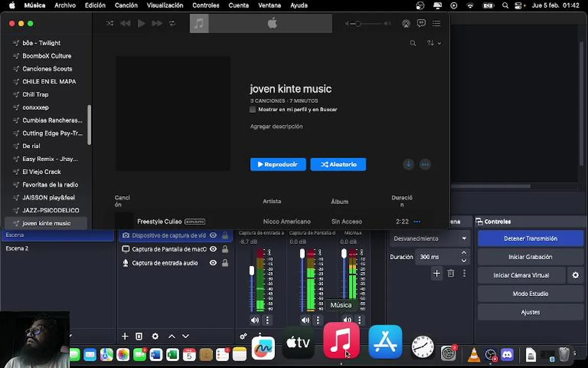
Task: Open source properties gear in OBS
Action: 155,336
